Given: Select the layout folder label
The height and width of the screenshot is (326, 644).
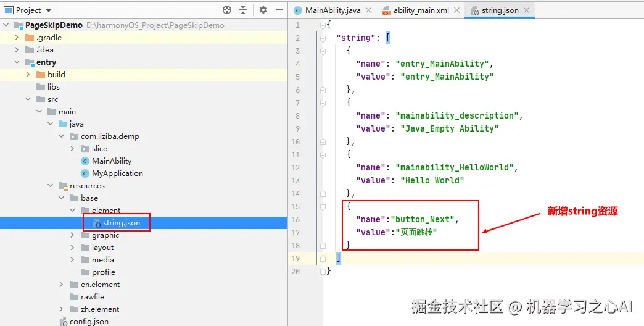Looking at the screenshot, I should [x=102, y=248].
